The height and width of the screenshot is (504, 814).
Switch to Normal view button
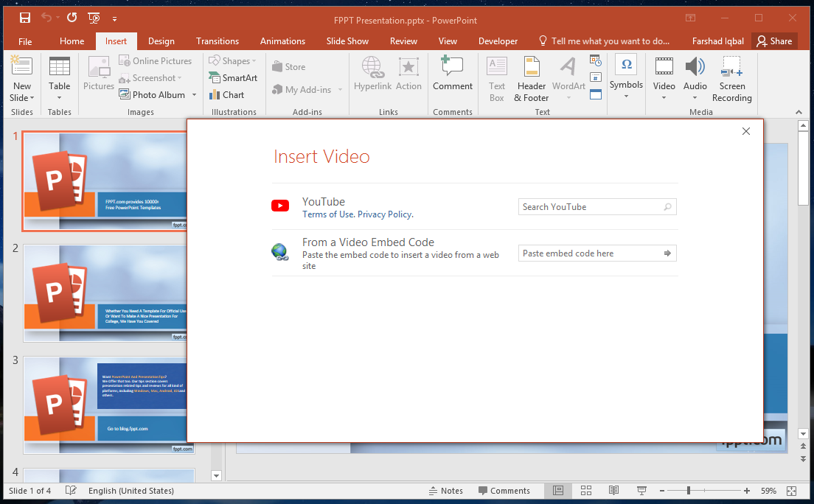[558, 491]
